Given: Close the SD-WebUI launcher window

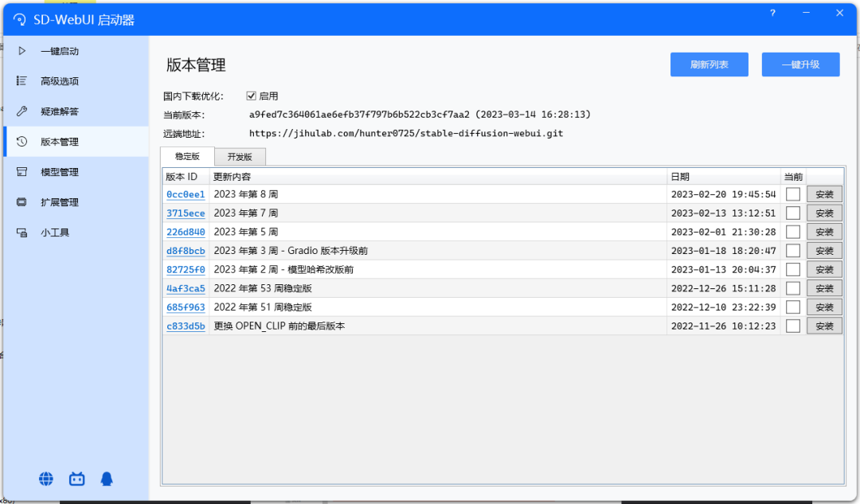Looking at the screenshot, I should [840, 13].
